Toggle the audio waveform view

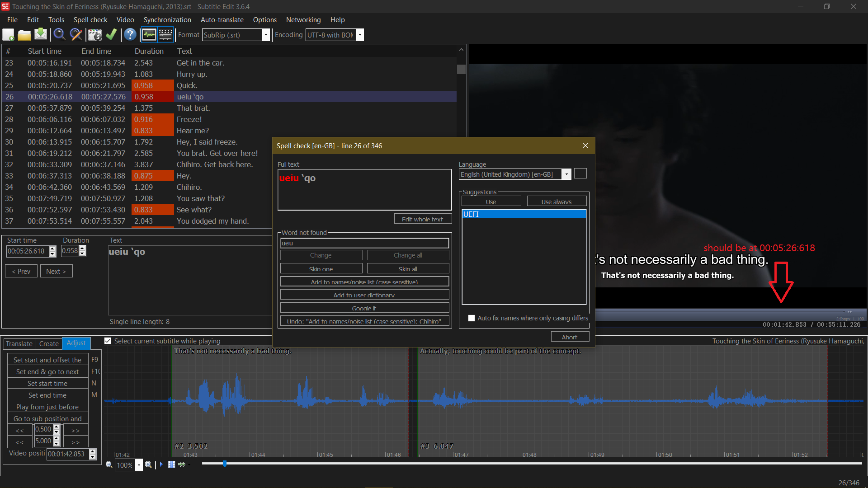[149, 34]
